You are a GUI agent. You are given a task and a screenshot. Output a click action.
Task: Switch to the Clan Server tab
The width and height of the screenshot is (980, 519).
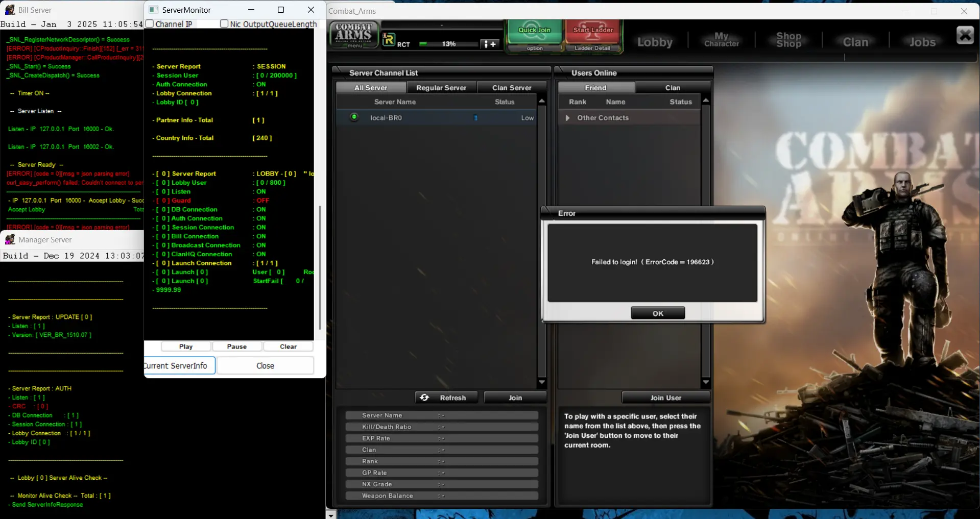tap(512, 88)
